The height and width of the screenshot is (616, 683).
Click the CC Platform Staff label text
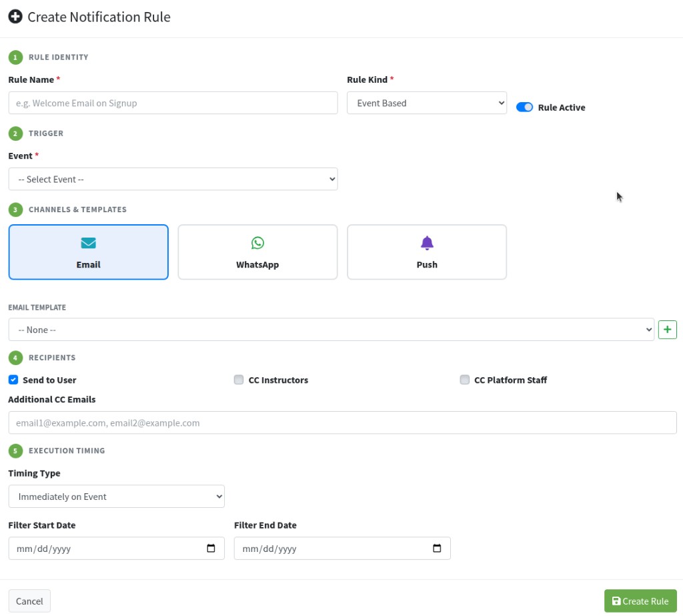click(x=510, y=380)
